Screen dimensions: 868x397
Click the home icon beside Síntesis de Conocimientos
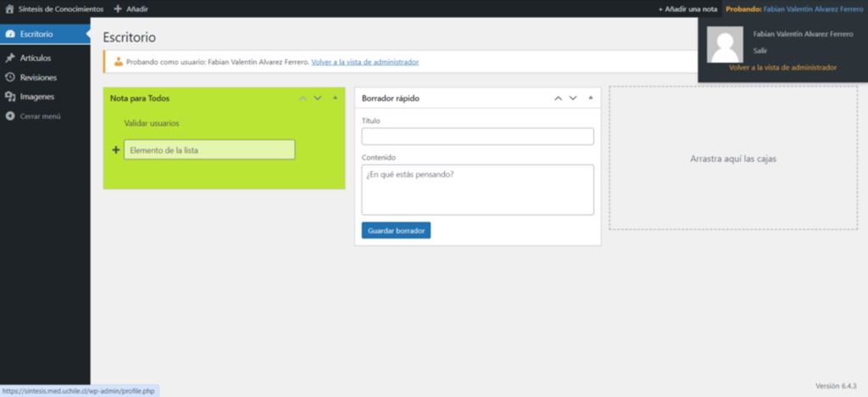coord(10,8)
